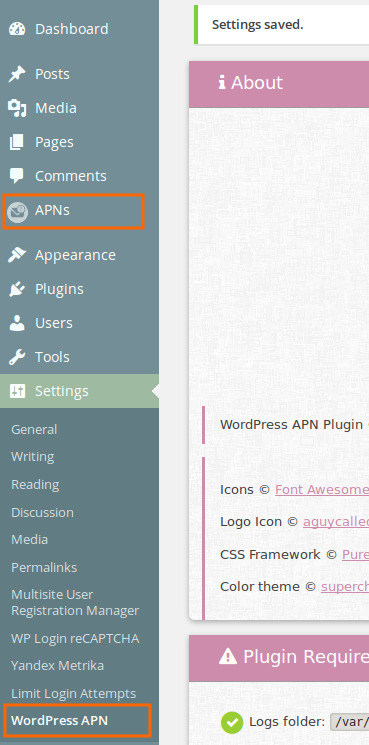The image size is (369, 745).
Task: Open Writing settings
Action: pos(33,457)
